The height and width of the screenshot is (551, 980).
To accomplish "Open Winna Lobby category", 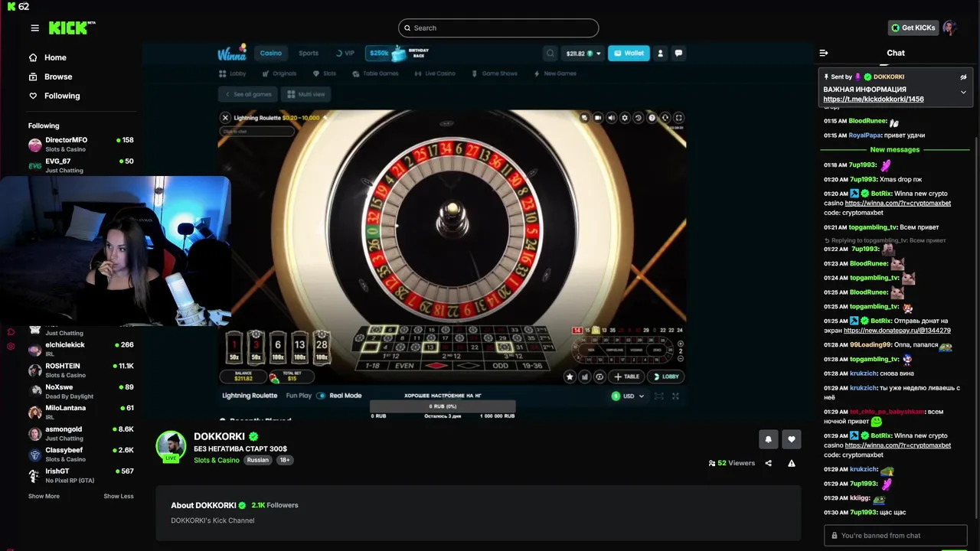I will [x=233, y=73].
